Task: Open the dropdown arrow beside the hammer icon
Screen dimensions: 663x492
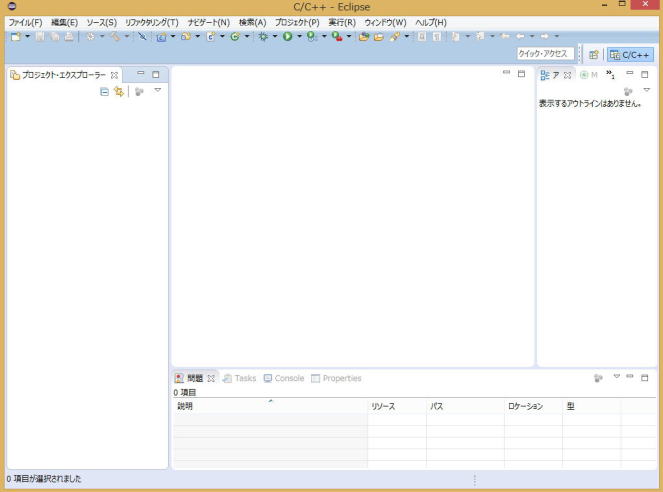Action: click(126, 37)
